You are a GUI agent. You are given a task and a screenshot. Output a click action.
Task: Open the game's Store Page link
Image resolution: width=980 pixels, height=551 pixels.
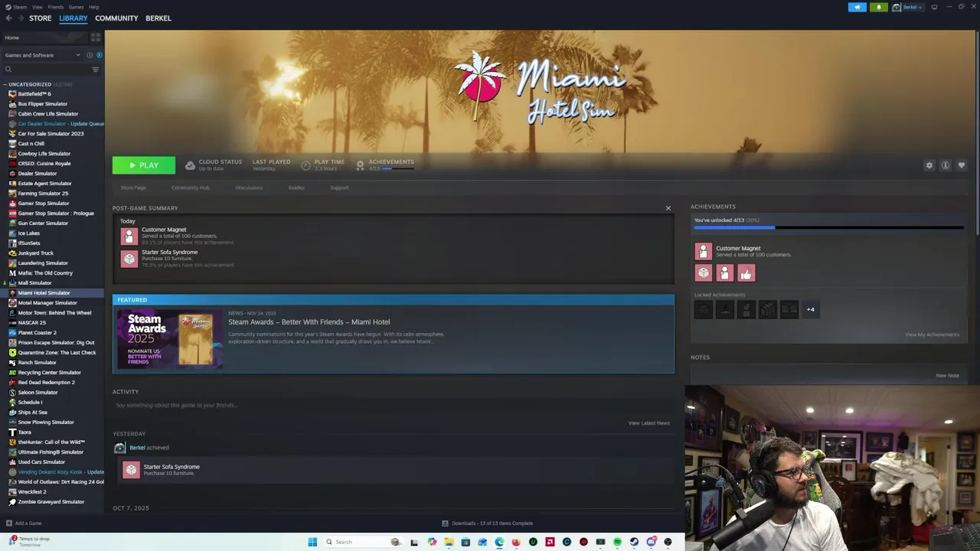pos(133,187)
